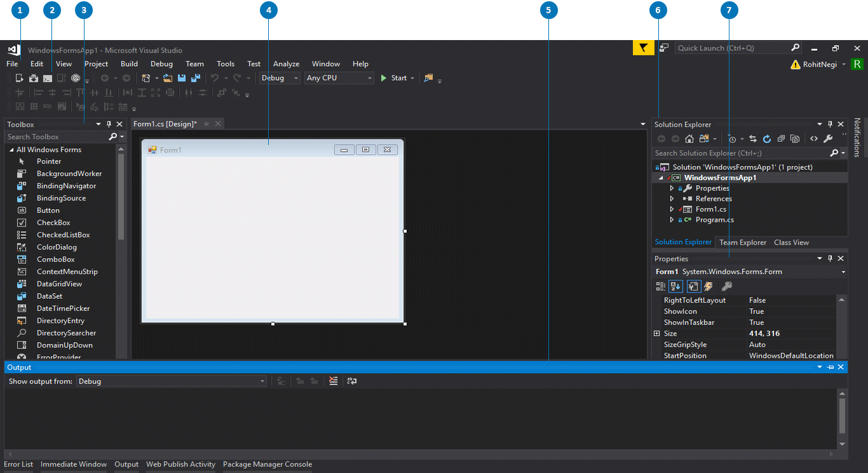
Task: Switch to the Team Explorer tab
Action: (743, 242)
